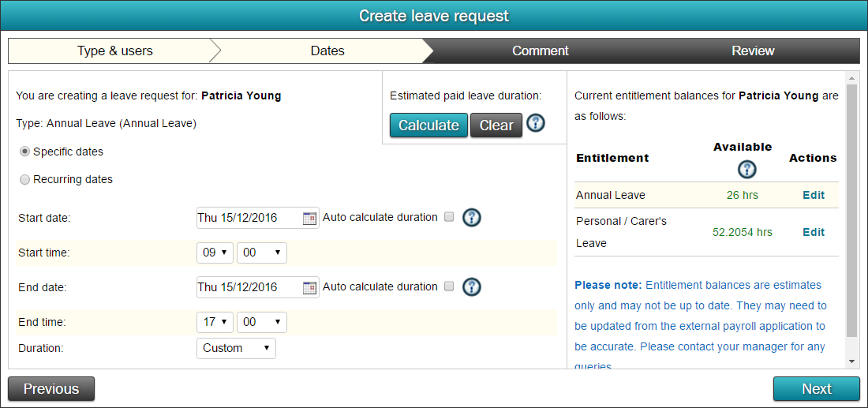Enable Auto calculate duration for Start date
Screen dimensions: 868x408
pyautogui.click(x=449, y=217)
